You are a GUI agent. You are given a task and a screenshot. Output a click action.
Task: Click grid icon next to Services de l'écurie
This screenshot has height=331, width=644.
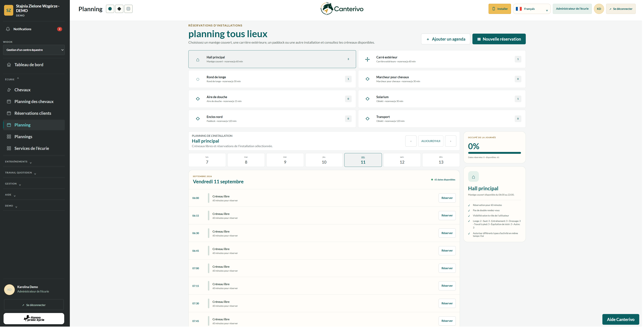coord(9,148)
